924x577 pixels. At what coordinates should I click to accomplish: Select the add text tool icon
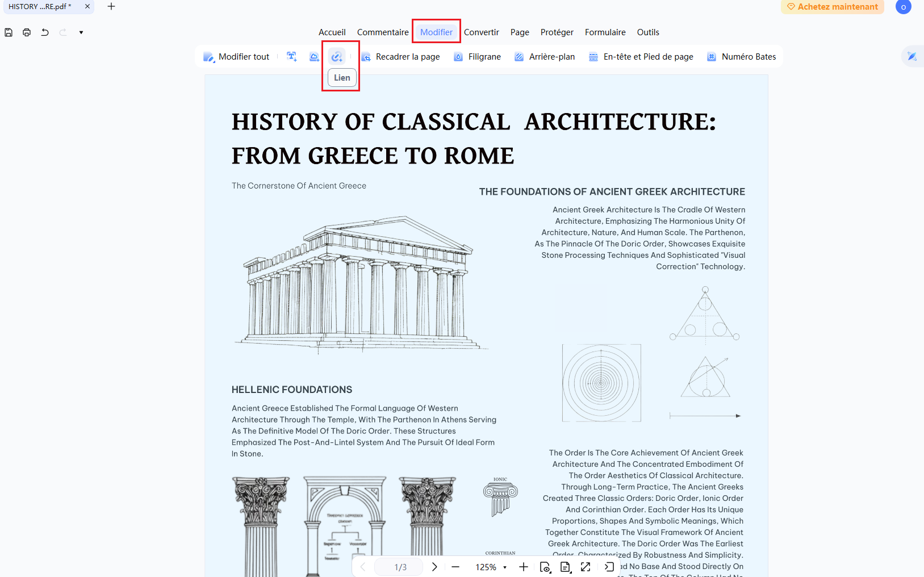pos(292,56)
